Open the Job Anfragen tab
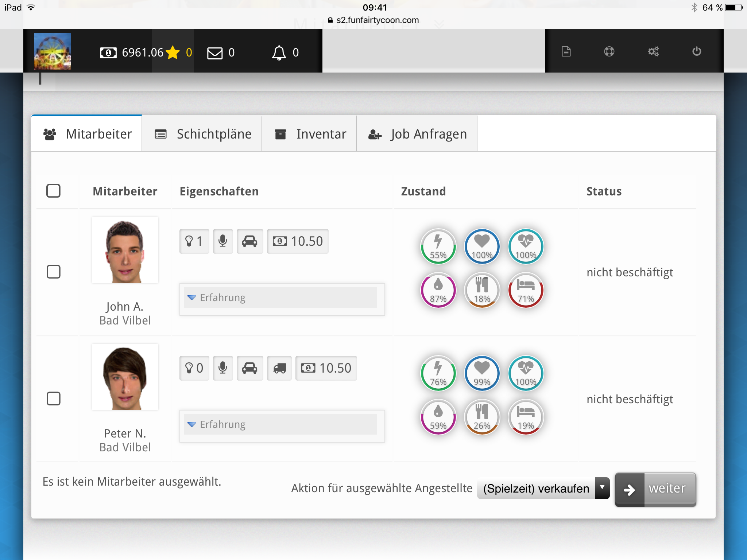747x560 pixels. (417, 134)
